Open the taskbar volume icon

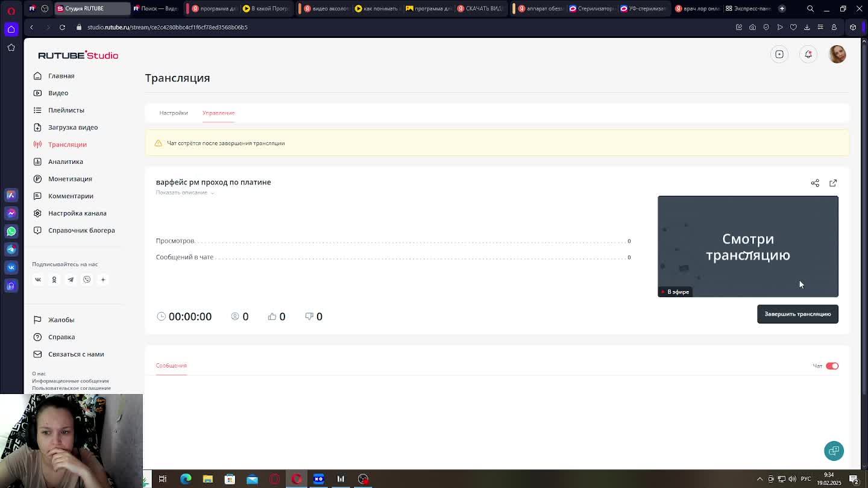point(791,479)
